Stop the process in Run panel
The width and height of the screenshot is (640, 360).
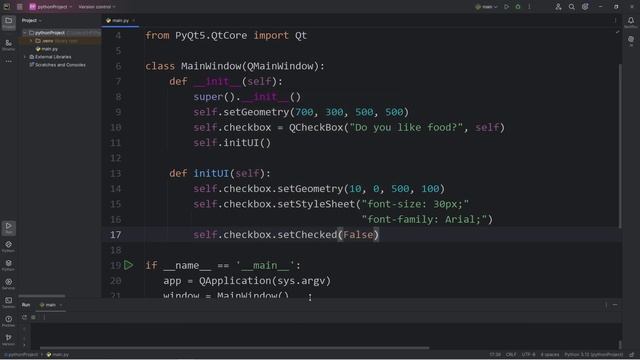coord(33,317)
